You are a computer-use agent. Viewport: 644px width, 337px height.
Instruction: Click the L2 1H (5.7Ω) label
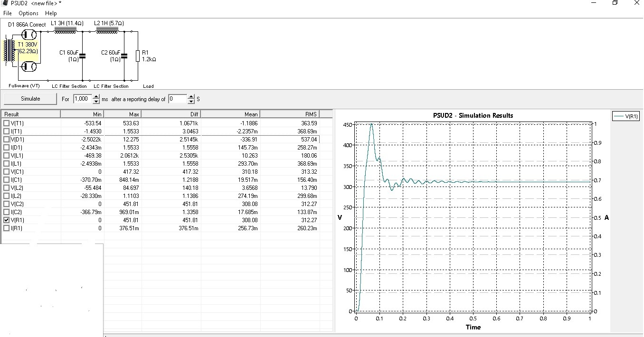[109, 23]
